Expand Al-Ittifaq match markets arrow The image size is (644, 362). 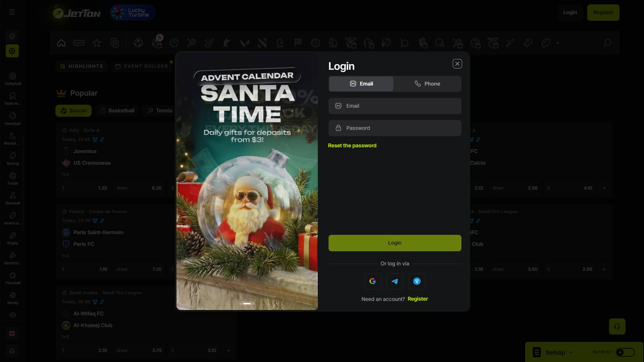228,350
